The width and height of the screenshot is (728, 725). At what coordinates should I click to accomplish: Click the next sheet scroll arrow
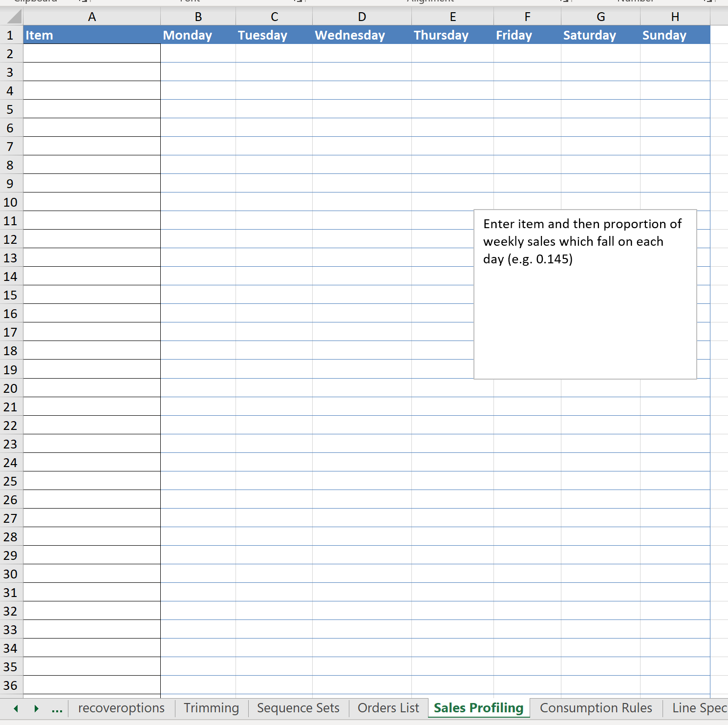[36, 708]
